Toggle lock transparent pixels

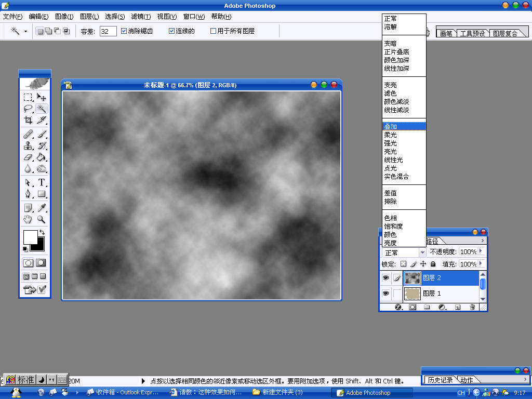403,263
